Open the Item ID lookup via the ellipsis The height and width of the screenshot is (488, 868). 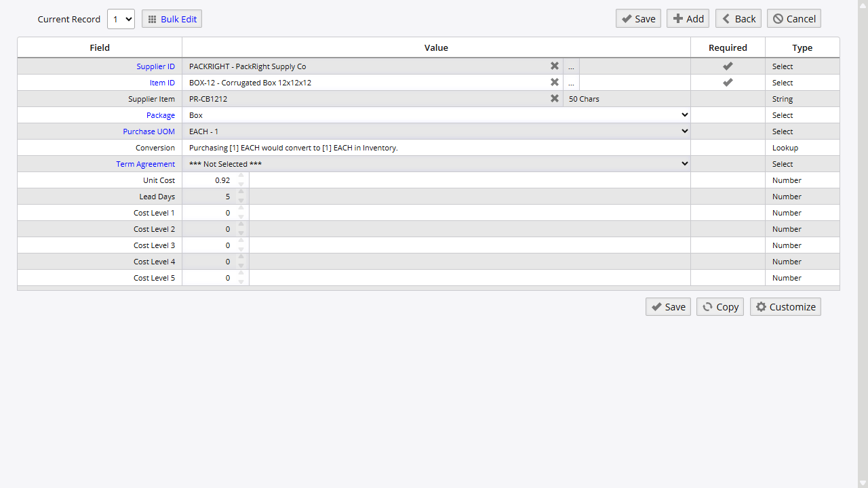571,82
